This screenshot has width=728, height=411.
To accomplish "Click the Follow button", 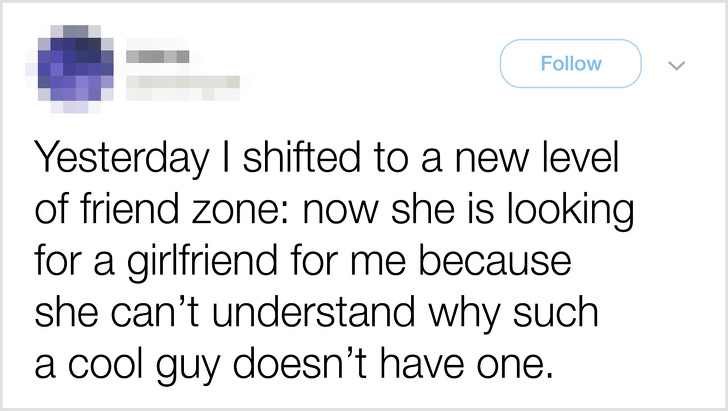I will (570, 64).
